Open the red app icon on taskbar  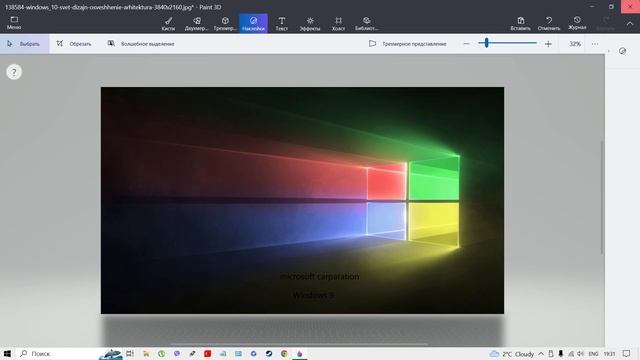207,354
